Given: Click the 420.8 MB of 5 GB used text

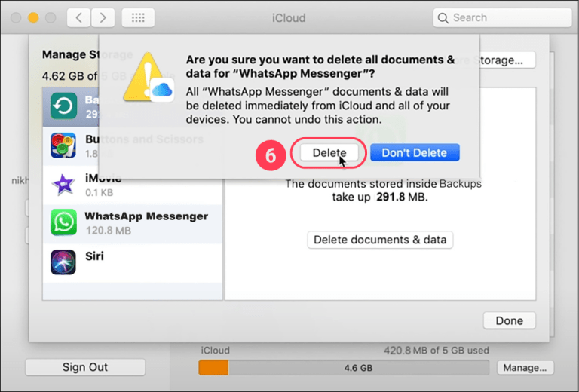Looking at the screenshot, I should tap(436, 350).
